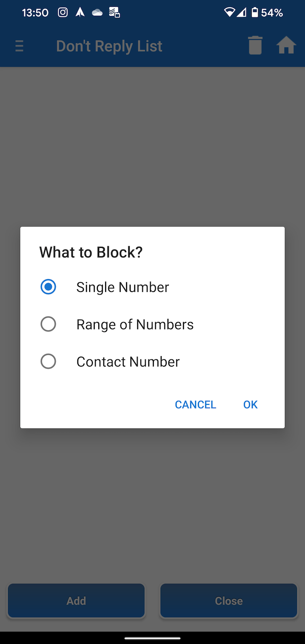Tap the clock time in status bar

[35, 13]
